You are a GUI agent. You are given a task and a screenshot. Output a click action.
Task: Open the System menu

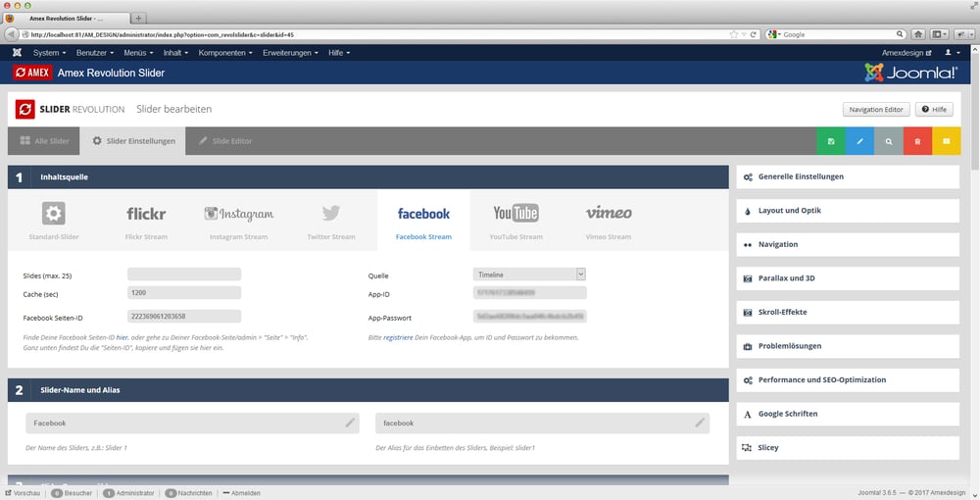click(49, 53)
